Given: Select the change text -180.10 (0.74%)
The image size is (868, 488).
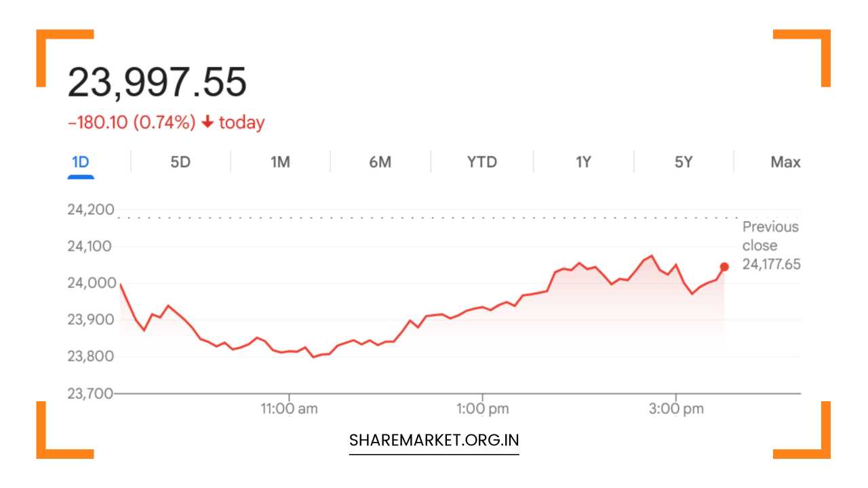Looking at the screenshot, I should 134,123.
